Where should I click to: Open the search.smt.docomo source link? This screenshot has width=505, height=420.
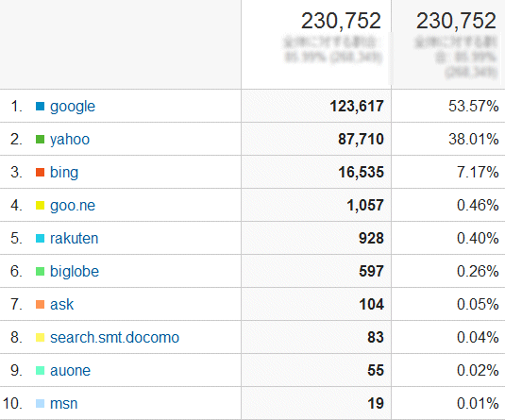point(114,338)
